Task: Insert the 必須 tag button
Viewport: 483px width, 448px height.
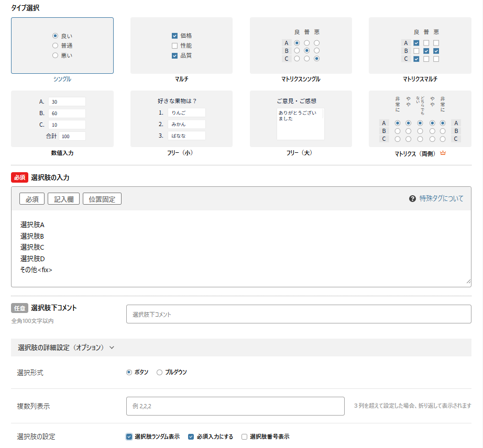Action: pos(32,199)
